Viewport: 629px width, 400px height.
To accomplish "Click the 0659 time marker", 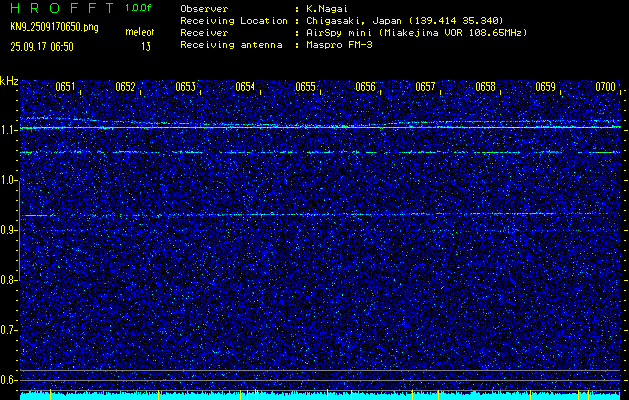I will coord(546,87).
